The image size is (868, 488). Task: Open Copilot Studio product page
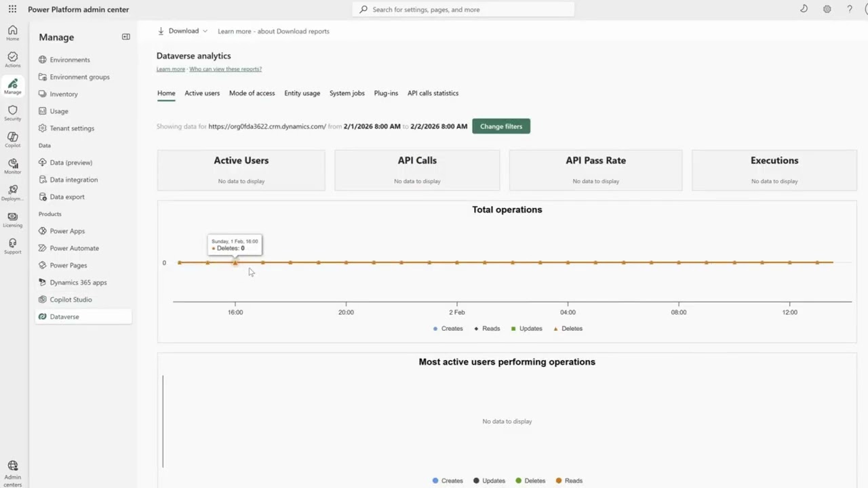[x=83, y=300]
